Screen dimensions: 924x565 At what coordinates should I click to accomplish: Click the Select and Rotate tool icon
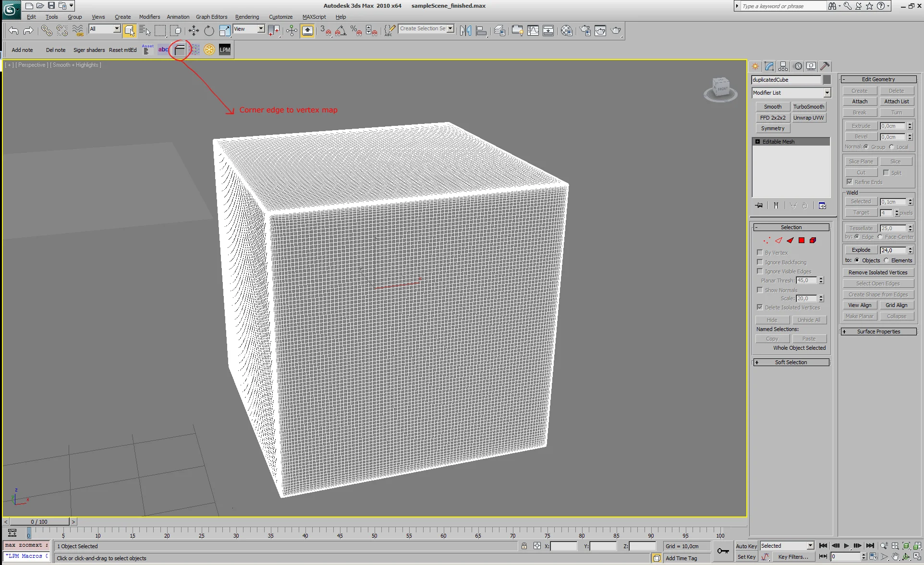(209, 31)
